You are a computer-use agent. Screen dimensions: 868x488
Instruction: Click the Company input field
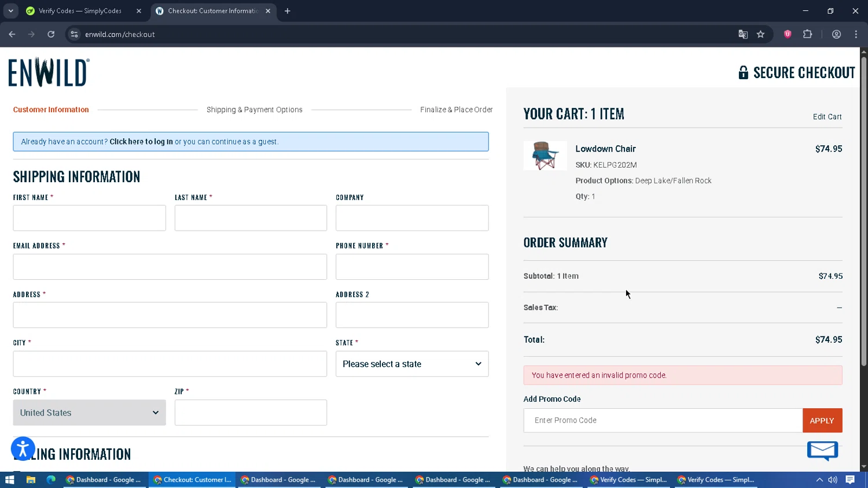[x=412, y=218]
